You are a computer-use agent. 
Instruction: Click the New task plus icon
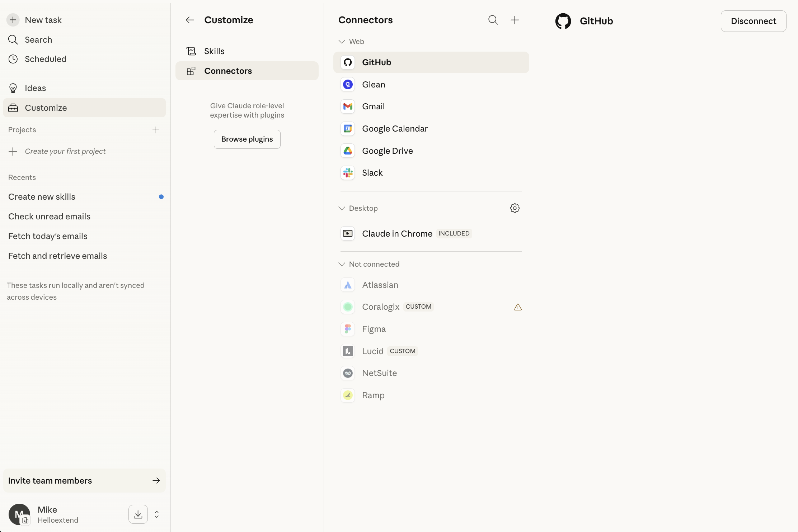13,20
